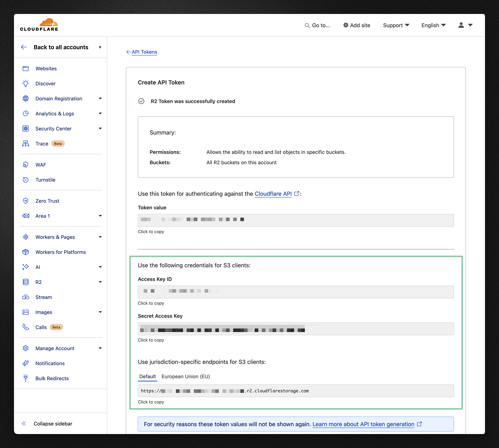Click the Images icon in sidebar
499x448 pixels.
click(26, 312)
